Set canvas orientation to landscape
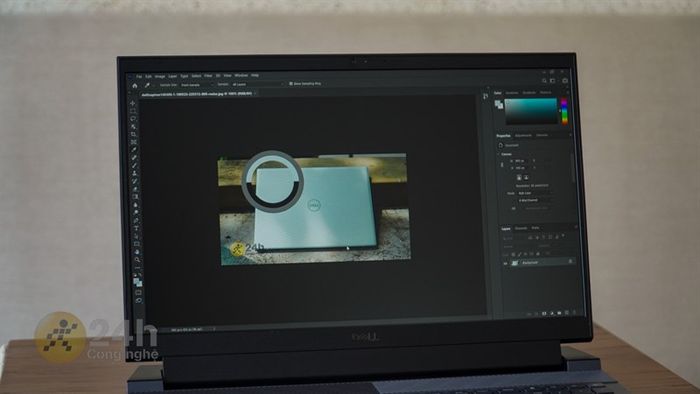The width and height of the screenshot is (700, 394). coord(526,178)
